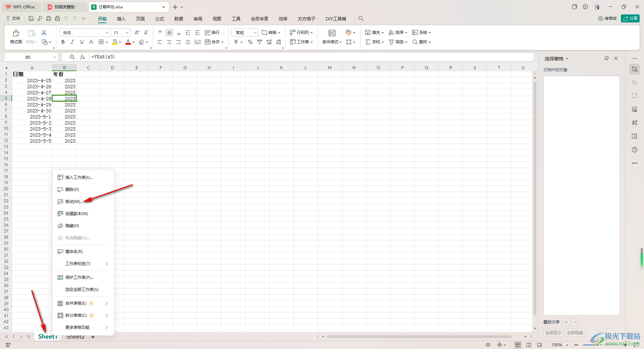Open the Freeze (冻结) dropdown
Image resolution: width=644 pixels, height=349 pixels.
pyautogui.click(x=421, y=33)
